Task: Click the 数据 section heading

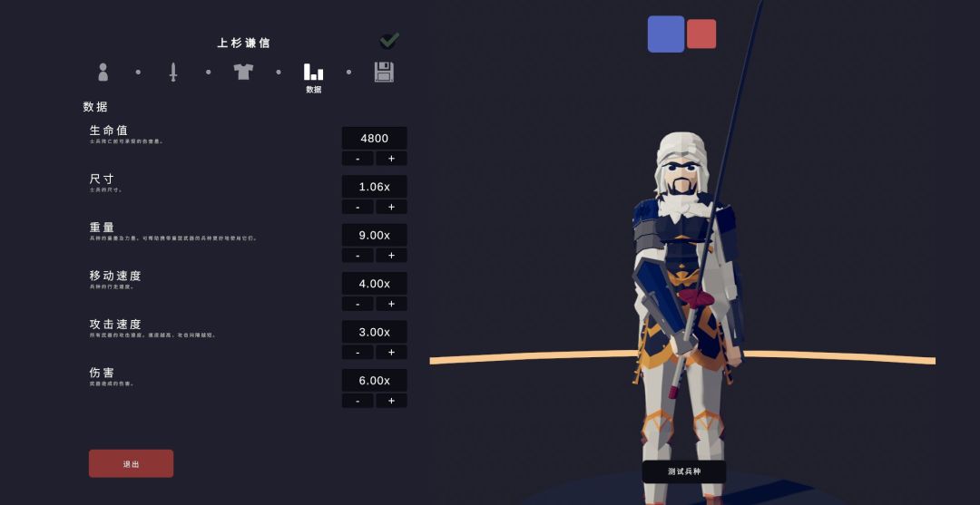Action: pos(95,107)
